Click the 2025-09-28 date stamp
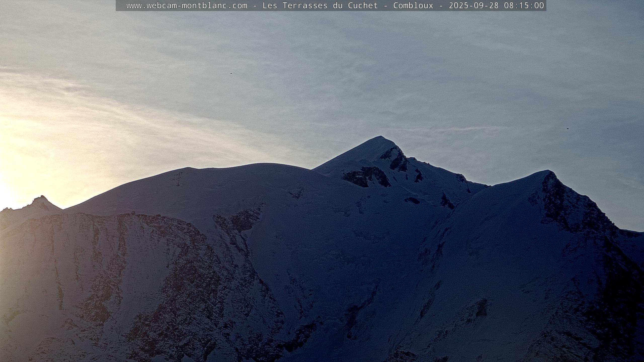Viewport: 644px width, 362px height. click(x=473, y=6)
